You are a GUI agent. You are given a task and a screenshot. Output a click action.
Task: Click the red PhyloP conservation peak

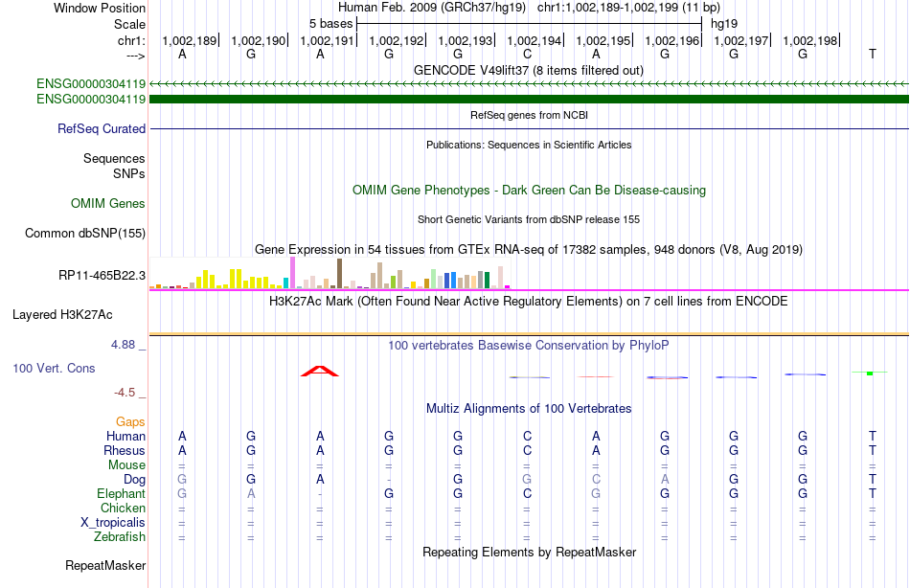[x=320, y=371]
